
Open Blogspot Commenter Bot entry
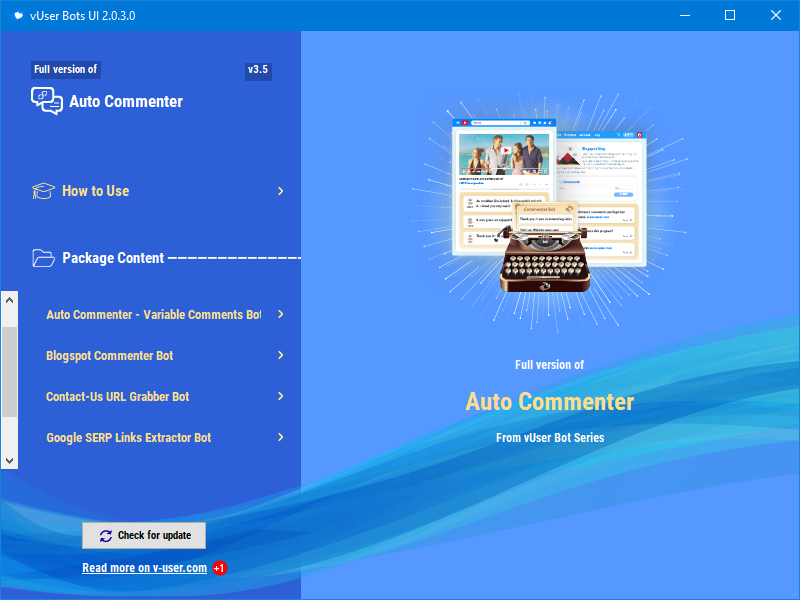tap(110, 356)
